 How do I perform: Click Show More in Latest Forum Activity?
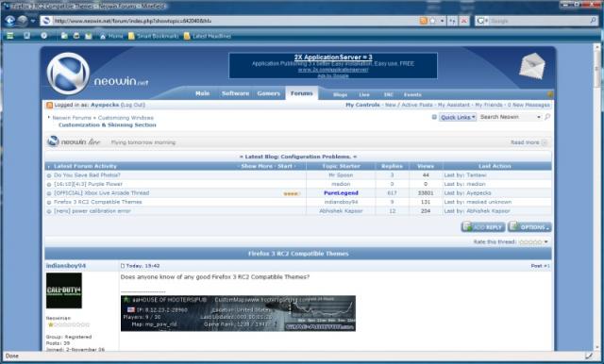pos(257,166)
